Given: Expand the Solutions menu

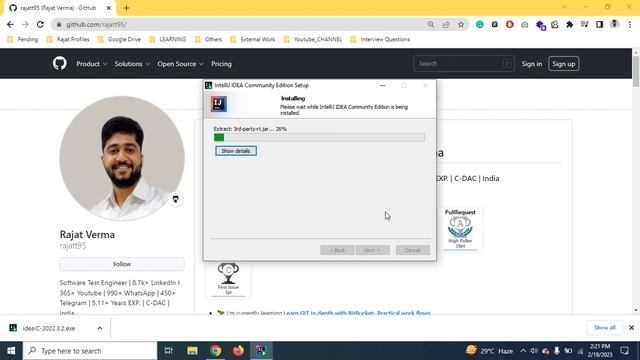Looking at the screenshot, I should 132,64.
